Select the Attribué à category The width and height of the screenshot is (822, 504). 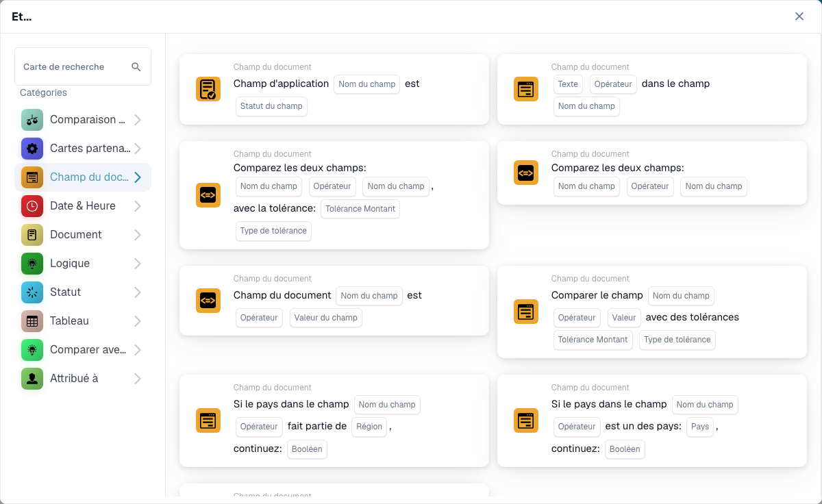point(83,379)
